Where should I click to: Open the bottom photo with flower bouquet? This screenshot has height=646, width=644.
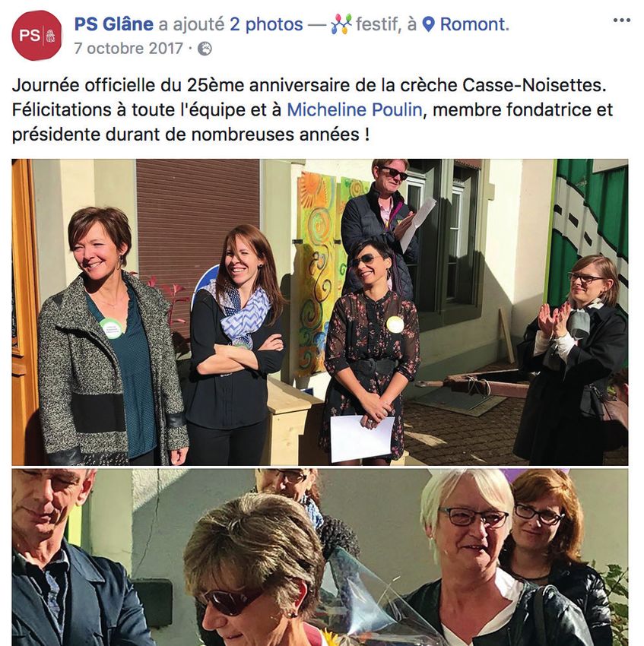tap(320, 557)
